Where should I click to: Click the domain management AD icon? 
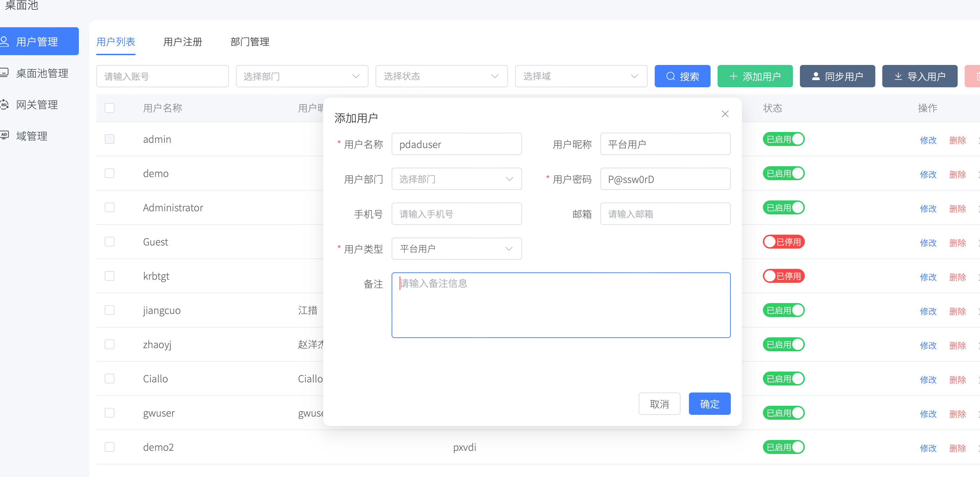coord(5,135)
